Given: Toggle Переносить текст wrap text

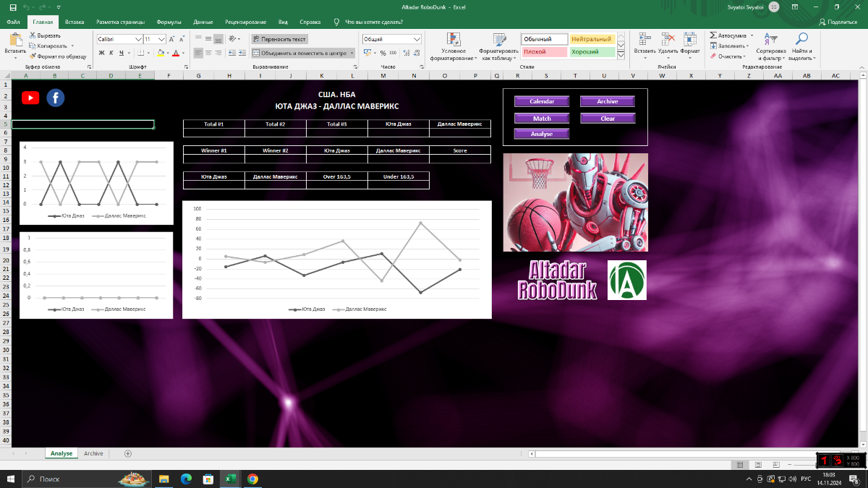Looking at the screenshot, I should pos(280,39).
